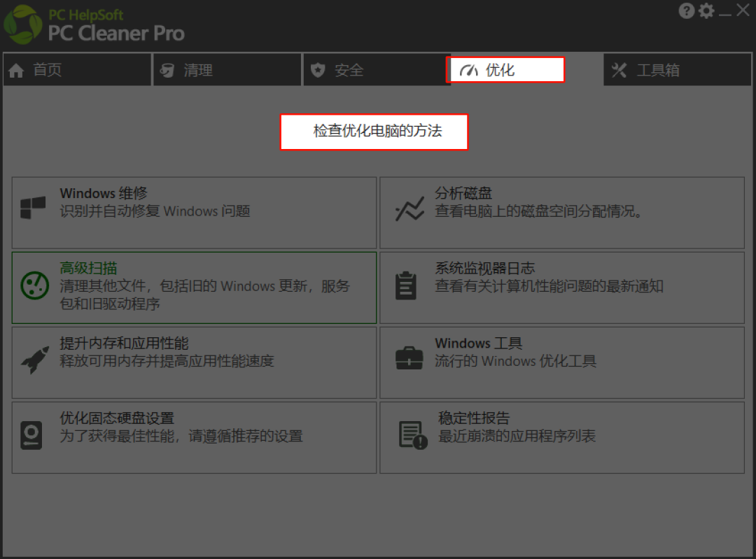Open the 工具箱 tab
Image resolution: width=756 pixels, height=559 pixels.
tap(678, 70)
